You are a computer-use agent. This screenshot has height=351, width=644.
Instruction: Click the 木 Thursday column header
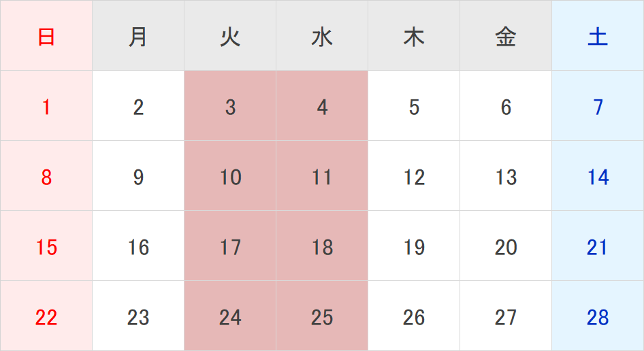tap(414, 37)
